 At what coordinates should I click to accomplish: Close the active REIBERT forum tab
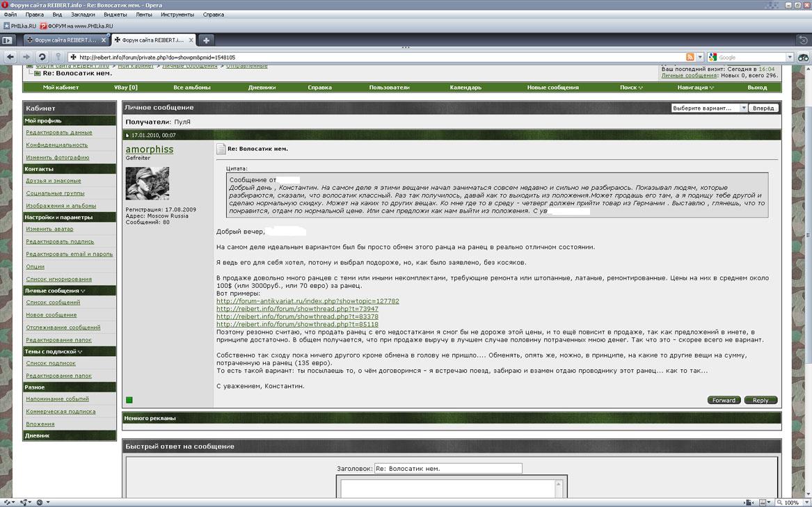pos(189,40)
